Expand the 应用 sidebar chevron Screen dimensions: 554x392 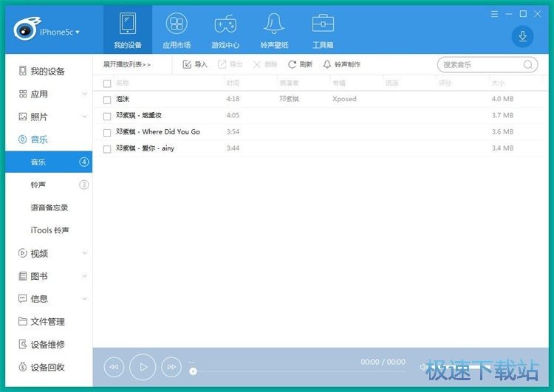pyautogui.click(x=84, y=94)
